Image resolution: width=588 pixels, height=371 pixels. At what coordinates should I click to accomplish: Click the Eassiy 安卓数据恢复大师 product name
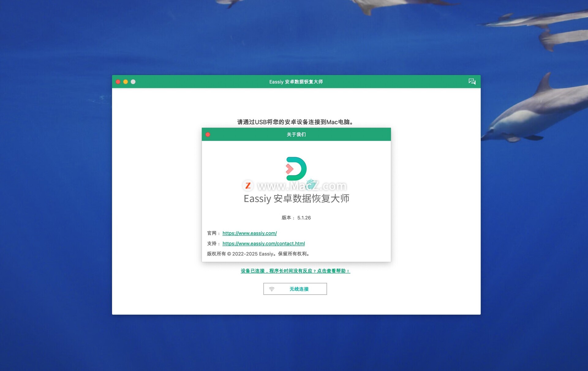click(296, 199)
